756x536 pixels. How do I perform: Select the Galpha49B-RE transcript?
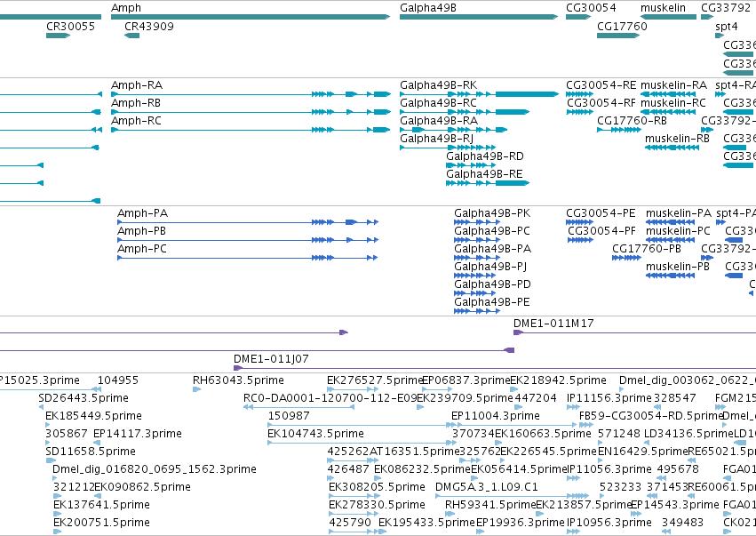click(488, 183)
